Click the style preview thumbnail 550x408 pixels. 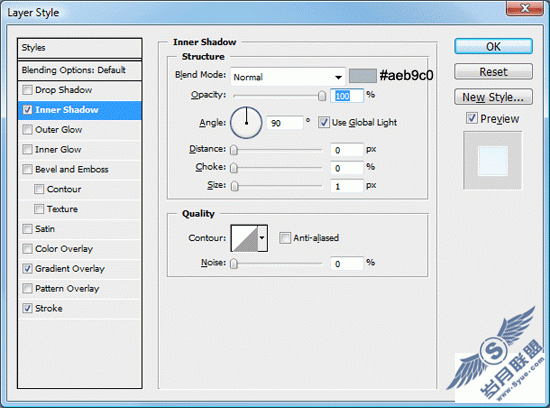point(492,161)
